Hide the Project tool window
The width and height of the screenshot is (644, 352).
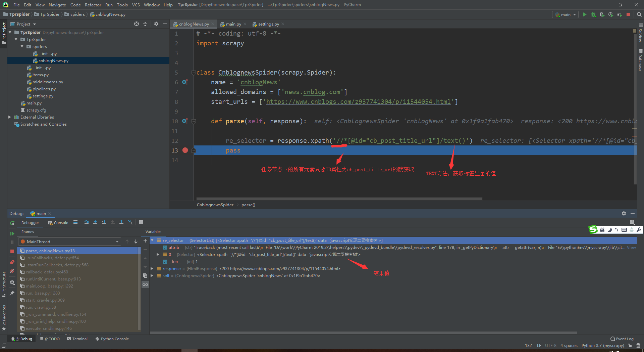[165, 24]
